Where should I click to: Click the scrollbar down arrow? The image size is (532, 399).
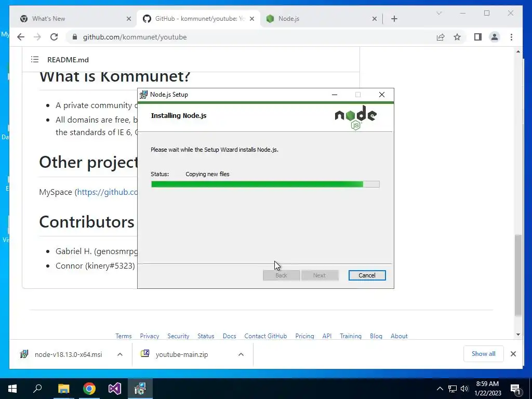(x=518, y=335)
